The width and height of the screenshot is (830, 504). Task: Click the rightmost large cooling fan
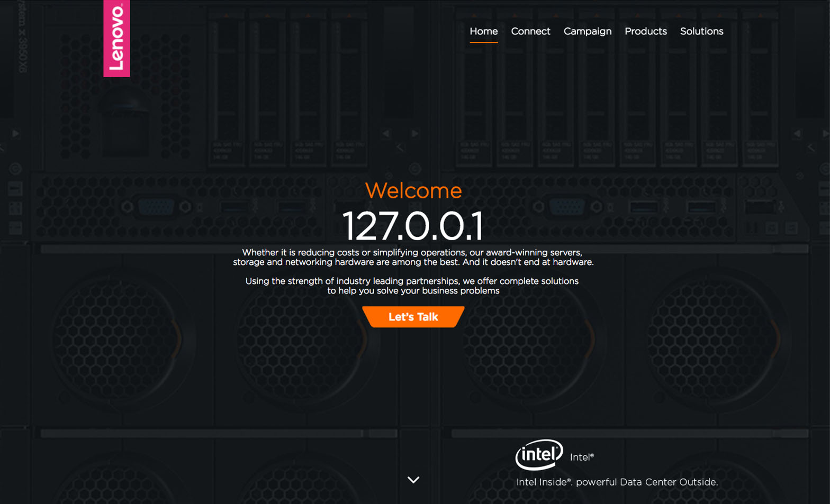tap(715, 338)
